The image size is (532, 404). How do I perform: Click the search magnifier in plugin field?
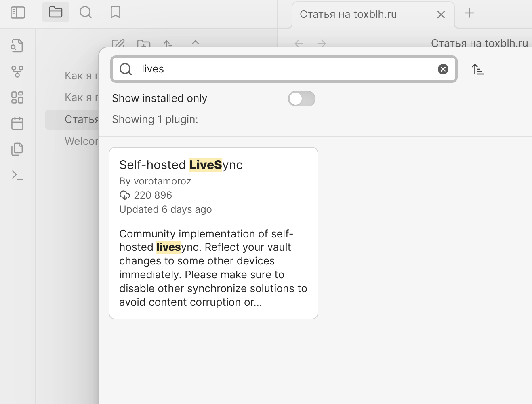(x=126, y=69)
